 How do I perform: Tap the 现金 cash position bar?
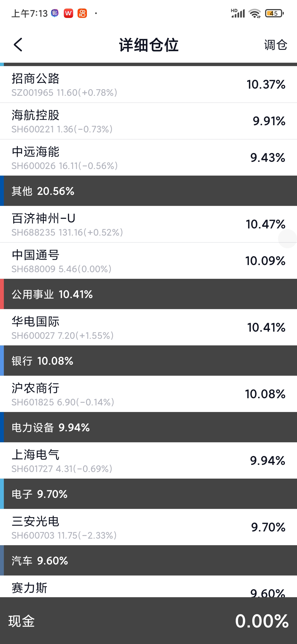(148, 621)
